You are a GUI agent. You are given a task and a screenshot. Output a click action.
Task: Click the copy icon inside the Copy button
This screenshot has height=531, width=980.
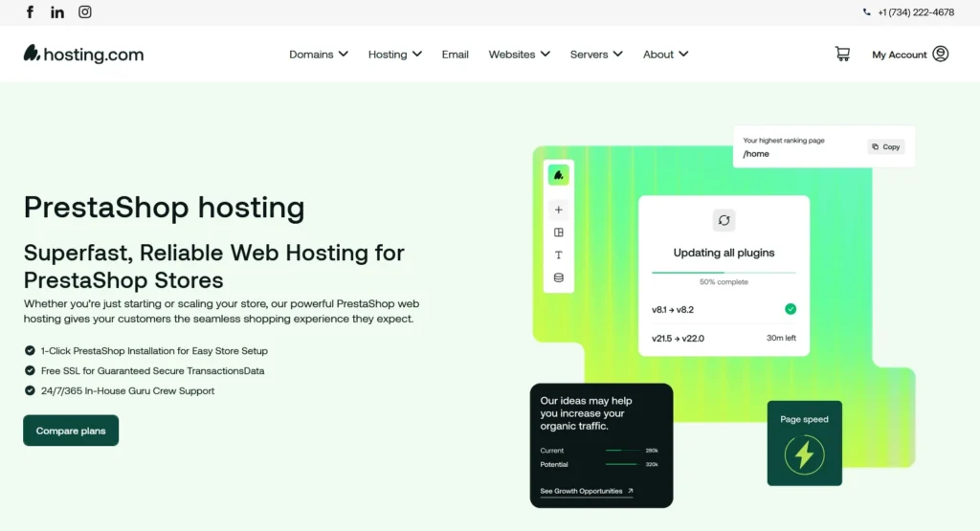tap(875, 146)
